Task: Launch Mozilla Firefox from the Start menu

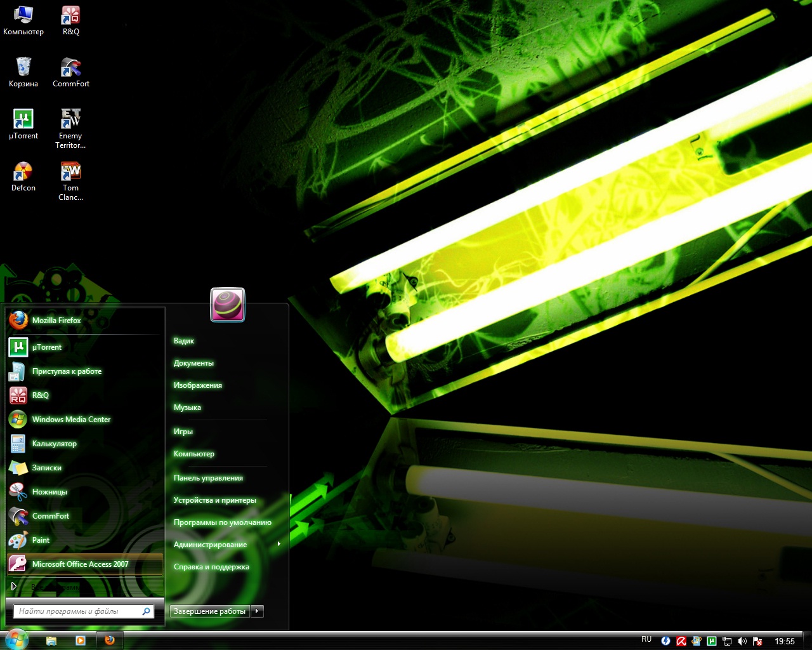Action: click(85, 321)
